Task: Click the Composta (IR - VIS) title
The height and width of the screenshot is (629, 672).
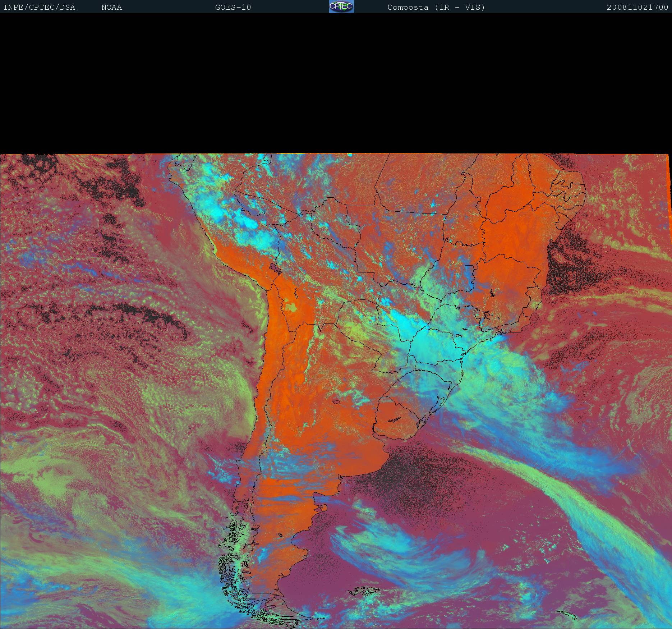Action: (436, 7)
